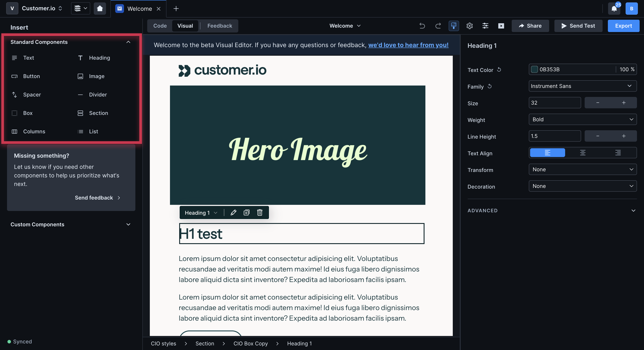
Task: Open the Feedback tab
Action: pos(219,26)
